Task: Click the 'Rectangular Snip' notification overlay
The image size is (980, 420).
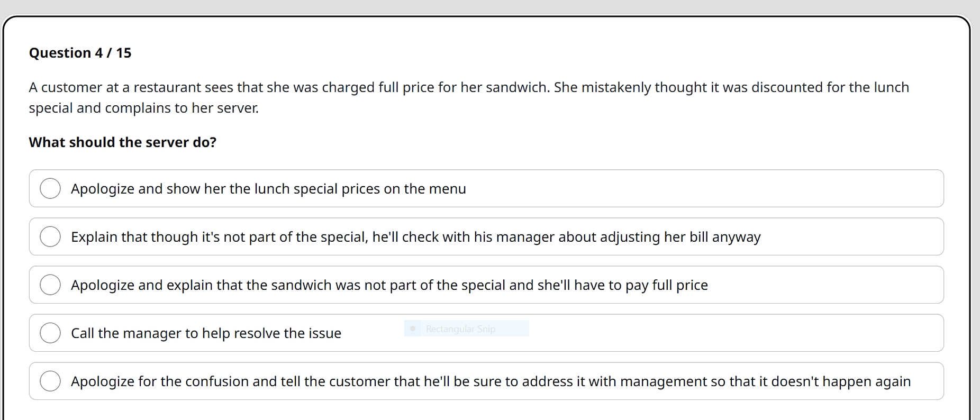Action: tap(466, 328)
